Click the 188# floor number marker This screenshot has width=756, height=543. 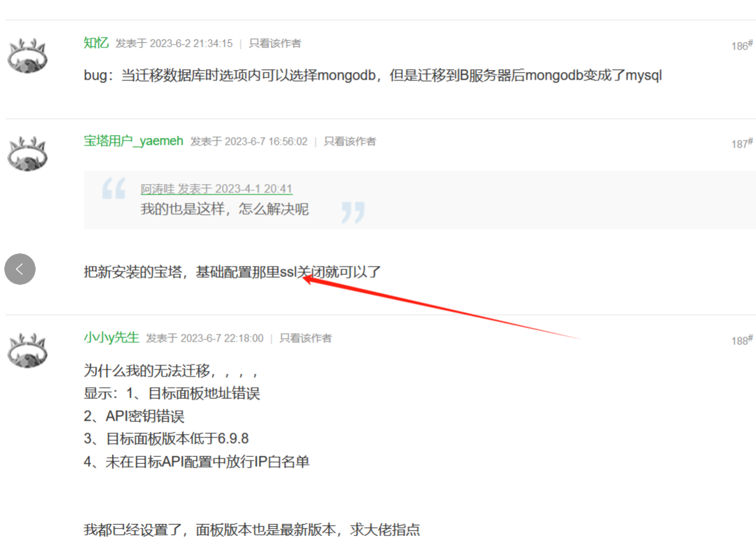741,340
